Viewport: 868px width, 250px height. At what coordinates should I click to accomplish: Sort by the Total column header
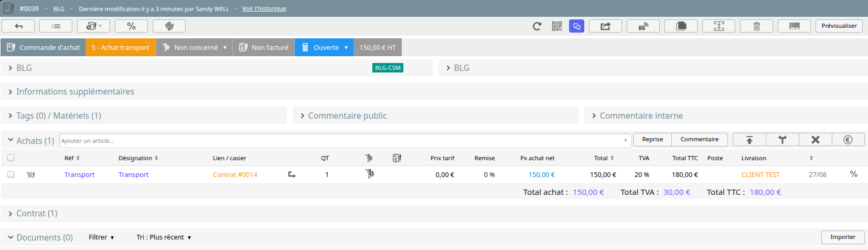tap(604, 158)
